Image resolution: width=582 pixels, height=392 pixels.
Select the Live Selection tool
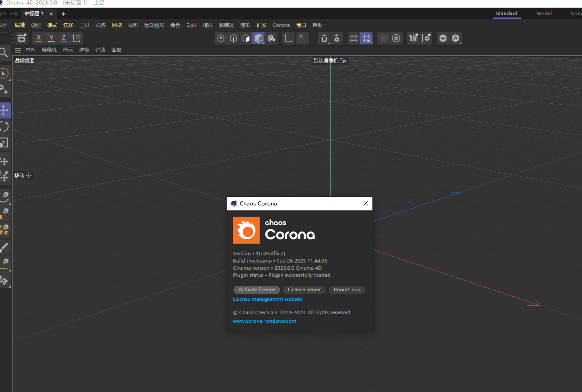click(x=4, y=73)
